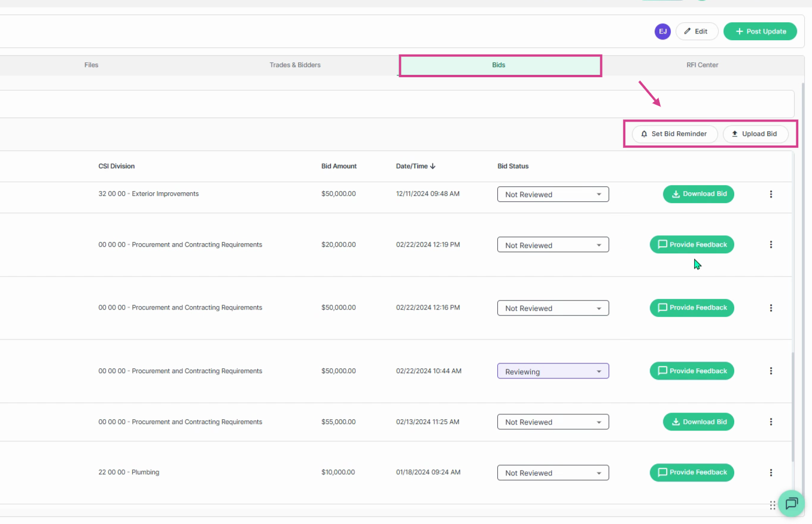Screen dimensions: 812x524
Task: Click the drag handle dots beside chat widget
Action: coord(773,505)
